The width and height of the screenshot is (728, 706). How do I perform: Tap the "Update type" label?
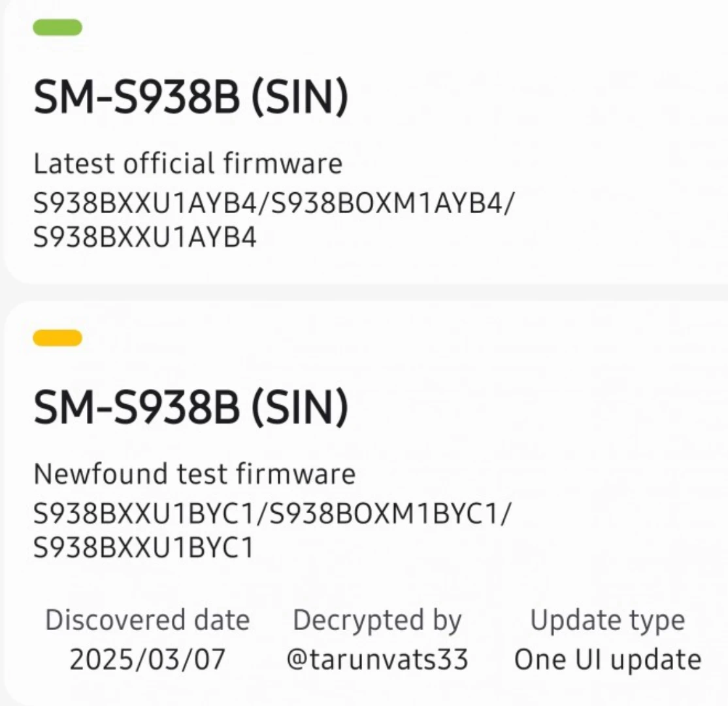click(x=607, y=620)
